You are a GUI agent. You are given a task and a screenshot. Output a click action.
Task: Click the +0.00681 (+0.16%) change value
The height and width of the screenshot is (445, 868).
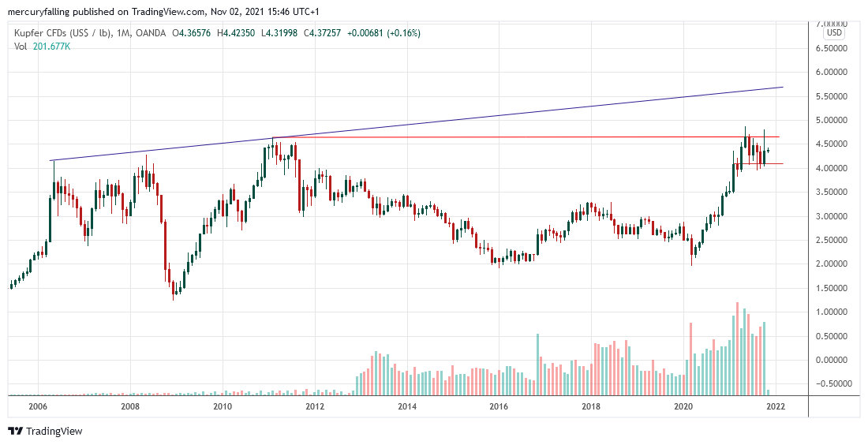[x=387, y=33]
